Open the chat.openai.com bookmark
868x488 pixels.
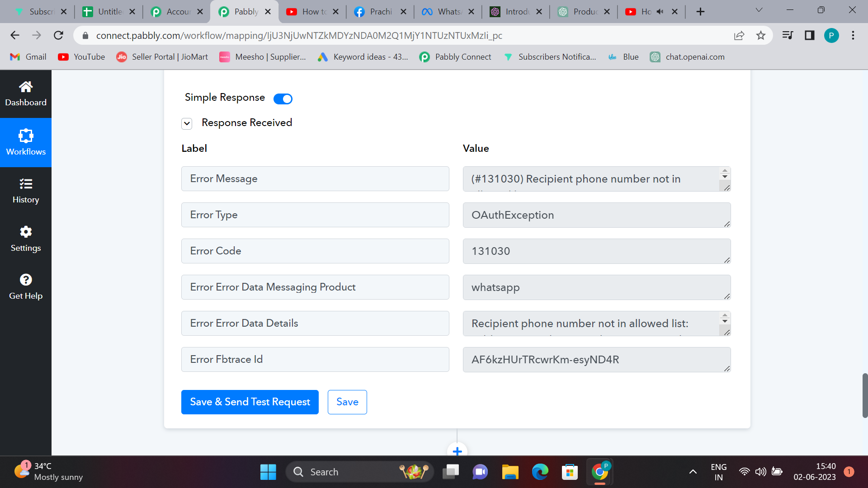point(688,57)
